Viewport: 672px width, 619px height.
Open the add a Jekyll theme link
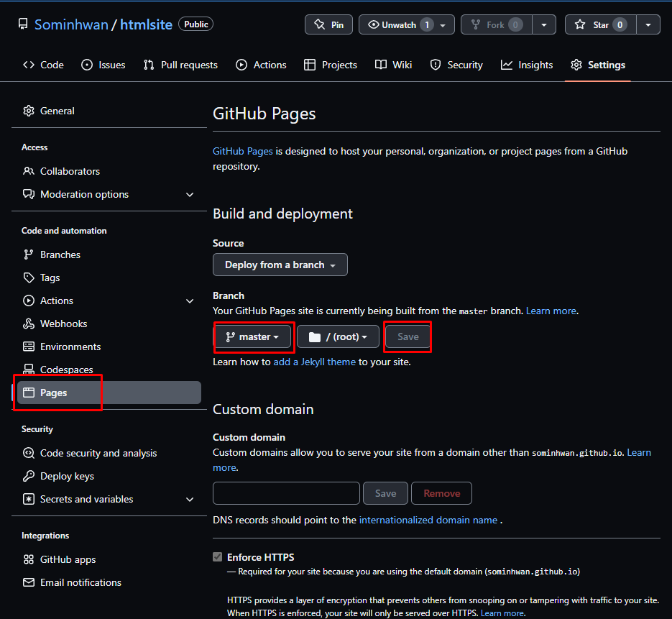point(315,362)
